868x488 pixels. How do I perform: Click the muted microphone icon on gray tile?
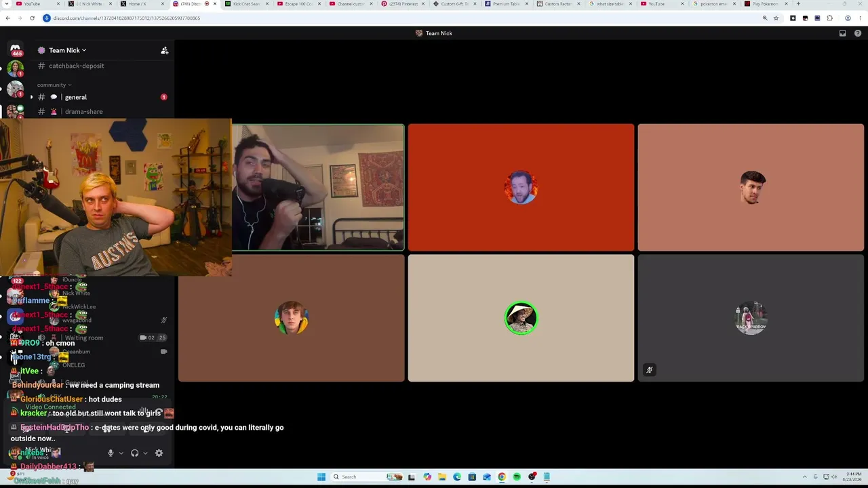pyautogui.click(x=649, y=370)
